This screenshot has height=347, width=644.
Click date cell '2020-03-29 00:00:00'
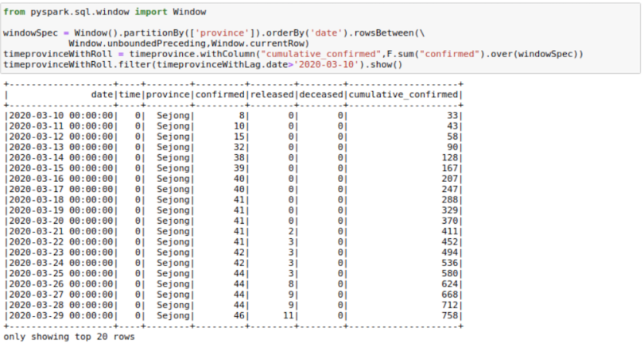pyautogui.click(x=60, y=315)
